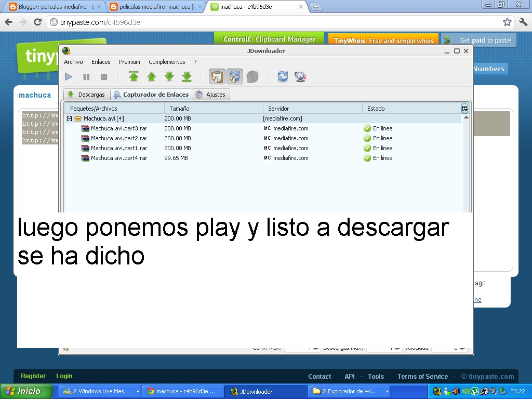Viewport: 532px width, 399px height.
Task: Click mediafire.com server cell for part1.rar
Action: pyautogui.click(x=291, y=148)
